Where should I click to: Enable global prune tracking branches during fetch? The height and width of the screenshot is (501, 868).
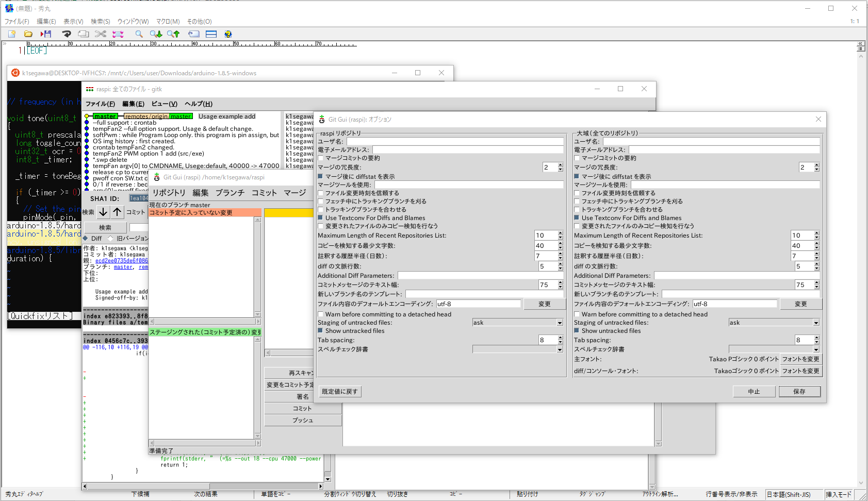click(577, 202)
